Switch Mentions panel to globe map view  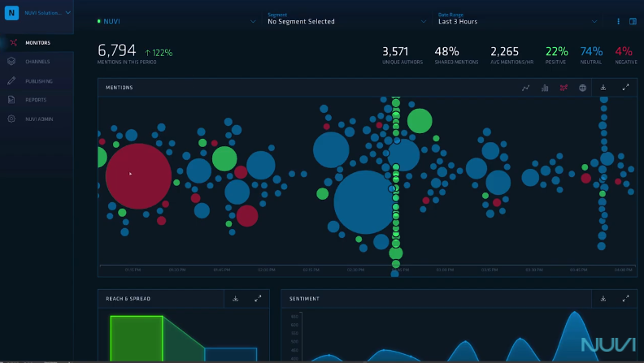pos(582,88)
